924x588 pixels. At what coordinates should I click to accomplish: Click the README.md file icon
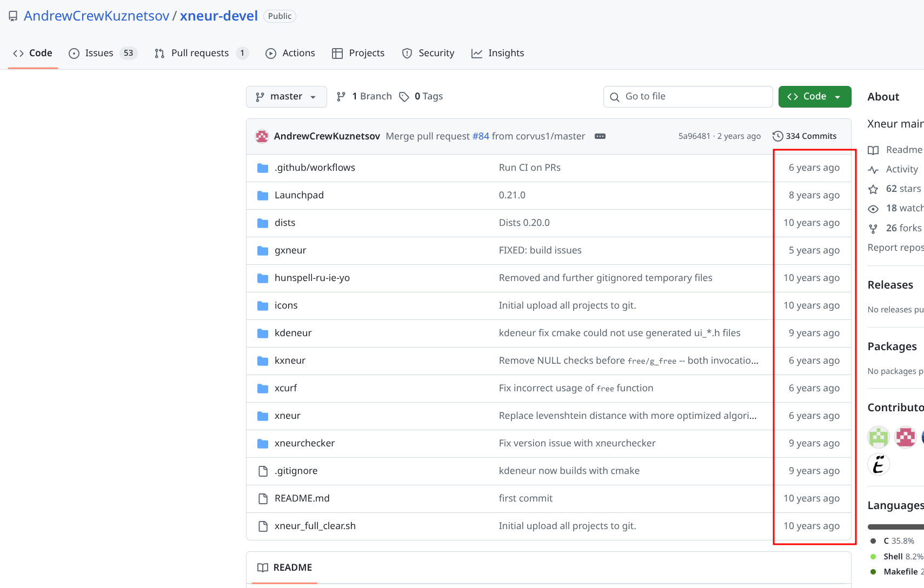click(x=263, y=499)
